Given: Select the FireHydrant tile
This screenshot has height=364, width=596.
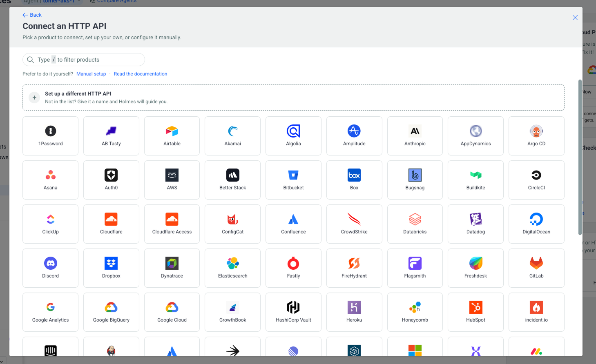Looking at the screenshot, I should point(354,268).
